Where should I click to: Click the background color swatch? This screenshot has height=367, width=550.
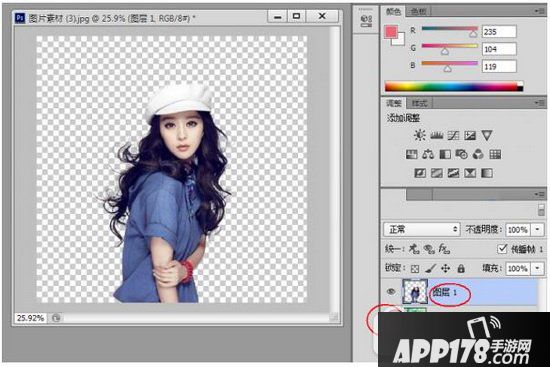coord(400,40)
